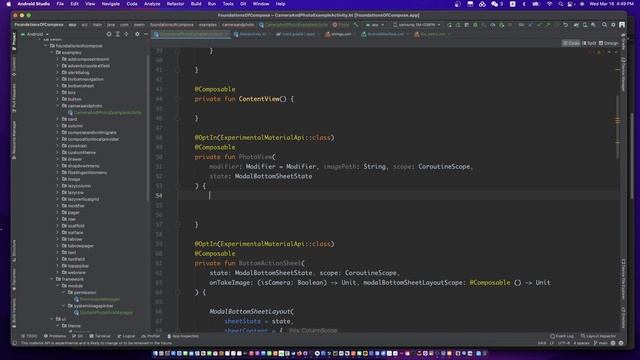Viewport: 640px width, 360px height.
Task: Hide the project panel with minus icon
Action: pyautogui.click(x=146, y=34)
